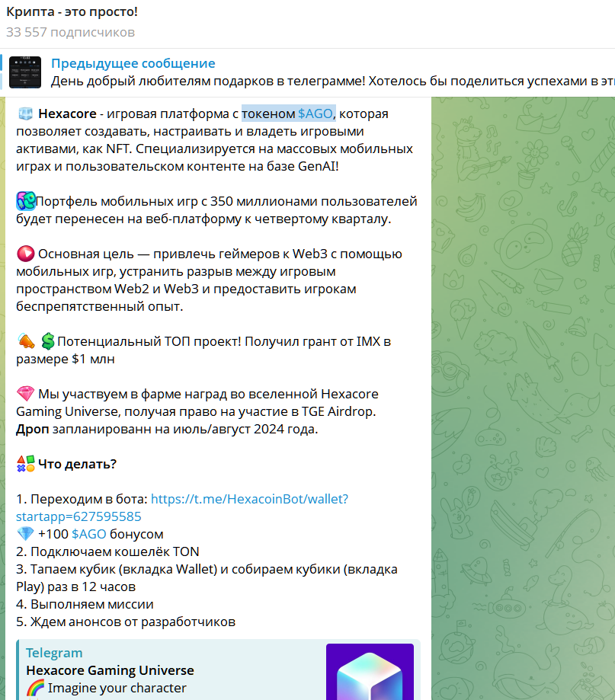The image size is (615, 700).
Task: Click the teal game emoji before Портфель
Action: (x=26, y=201)
